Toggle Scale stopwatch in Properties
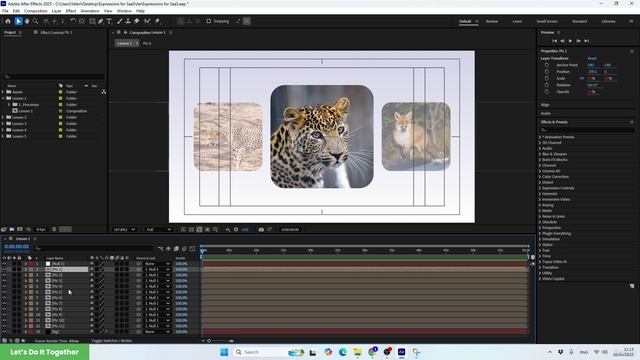Image resolution: width=640 pixels, height=360 pixels. (547, 78)
